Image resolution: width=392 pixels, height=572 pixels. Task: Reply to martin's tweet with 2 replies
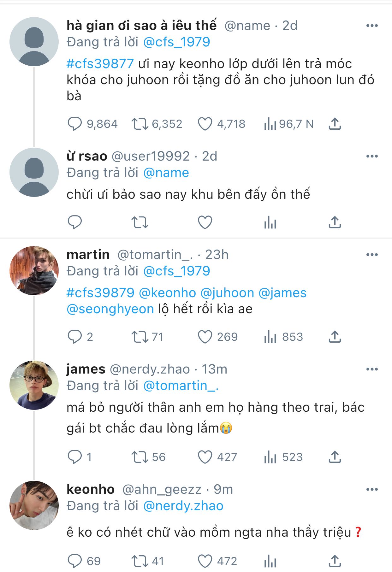(x=75, y=337)
